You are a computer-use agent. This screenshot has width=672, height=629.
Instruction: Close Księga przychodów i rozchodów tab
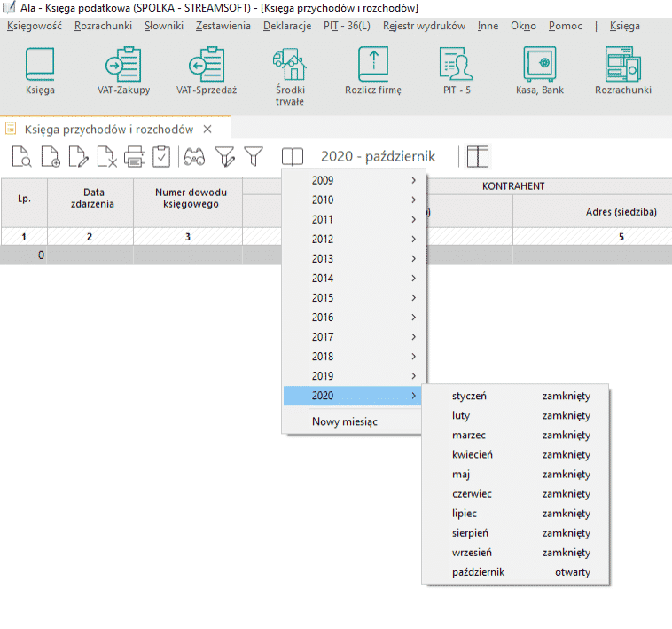(207, 129)
